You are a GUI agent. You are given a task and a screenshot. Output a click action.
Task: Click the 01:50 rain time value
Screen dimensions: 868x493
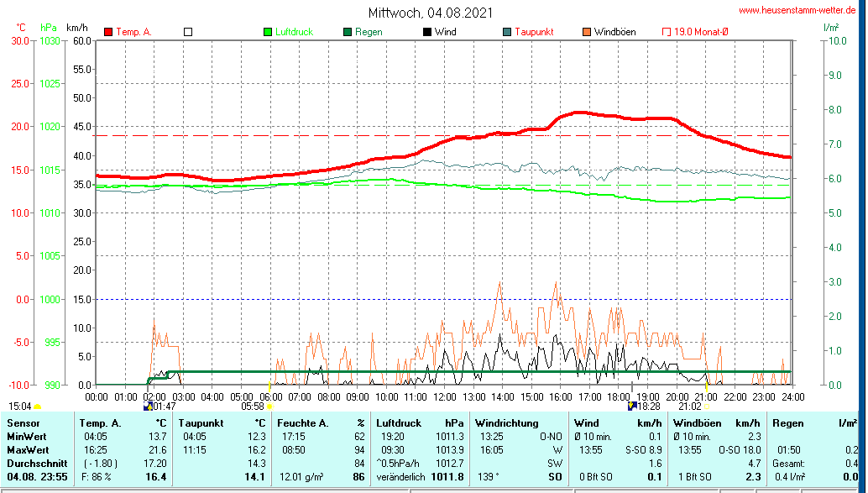[789, 450]
